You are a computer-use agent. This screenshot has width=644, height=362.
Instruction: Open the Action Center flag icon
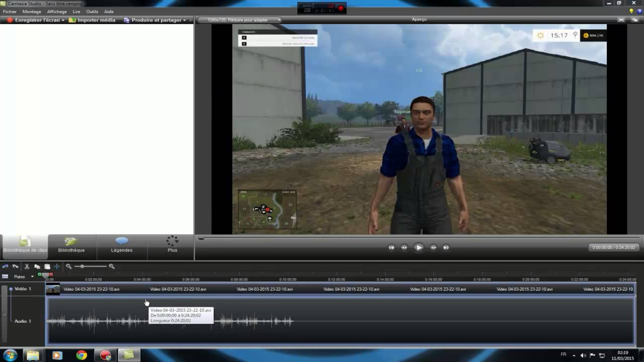click(592, 355)
